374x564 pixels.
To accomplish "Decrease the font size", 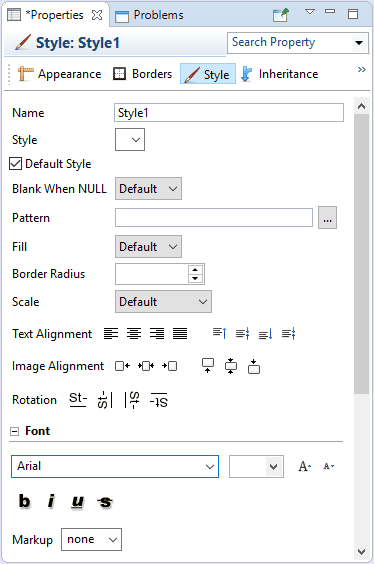I will click(328, 467).
